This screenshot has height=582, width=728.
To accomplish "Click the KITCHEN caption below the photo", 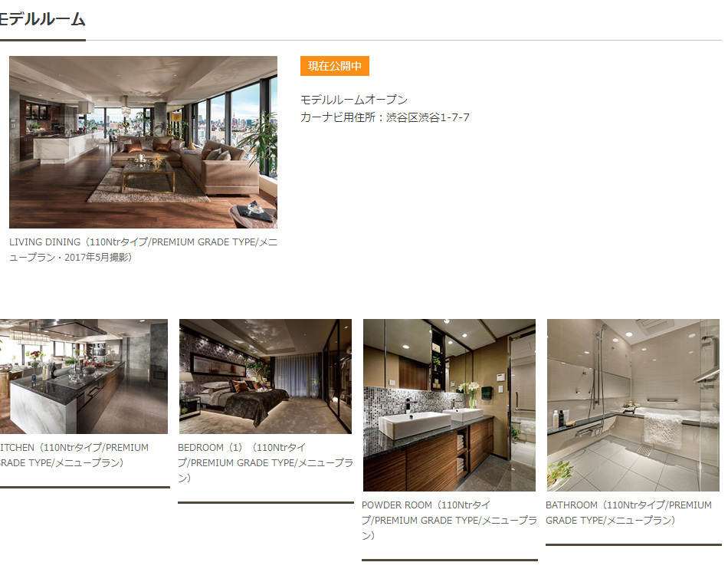I will click(x=74, y=455).
